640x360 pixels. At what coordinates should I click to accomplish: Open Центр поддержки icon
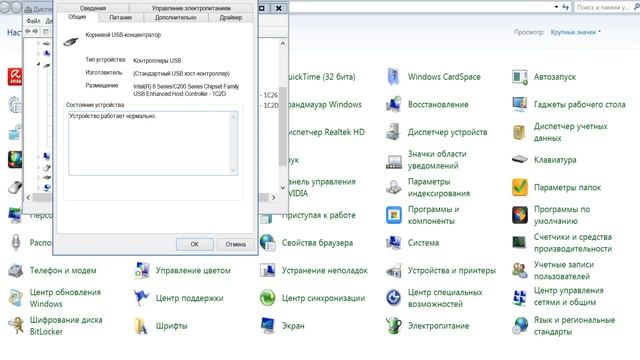click(141, 298)
